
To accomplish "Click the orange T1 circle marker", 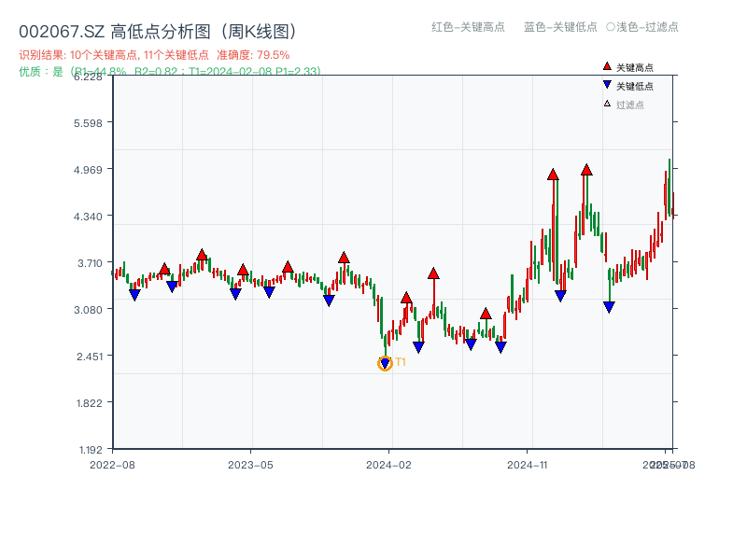I will tap(385, 363).
